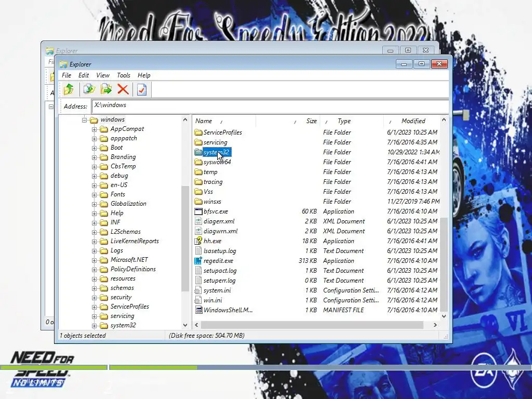Click in the Address field showing X:\windows

point(270,105)
